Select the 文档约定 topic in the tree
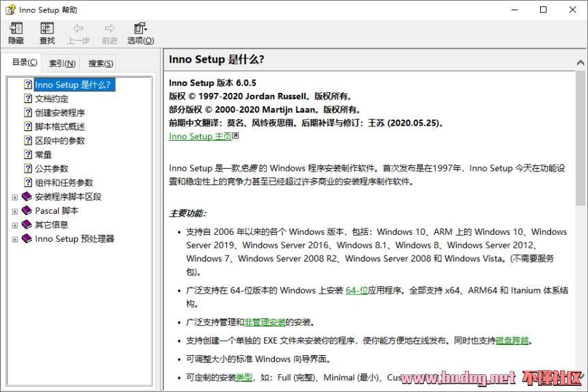The width and height of the screenshot is (588, 392). (x=51, y=98)
